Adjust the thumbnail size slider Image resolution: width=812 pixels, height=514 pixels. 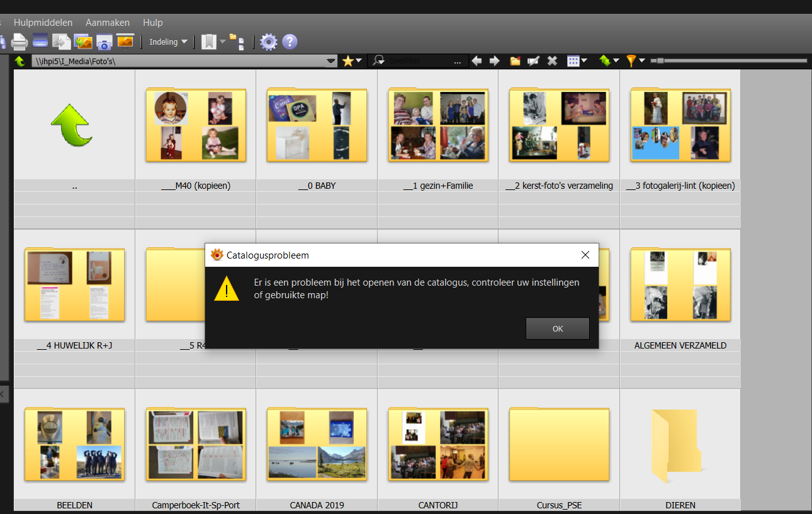pyautogui.click(x=729, y=61)
